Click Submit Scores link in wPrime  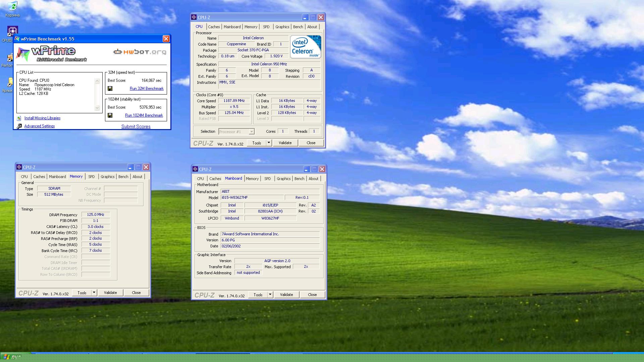pyautogui.click(x=136, y=126)
